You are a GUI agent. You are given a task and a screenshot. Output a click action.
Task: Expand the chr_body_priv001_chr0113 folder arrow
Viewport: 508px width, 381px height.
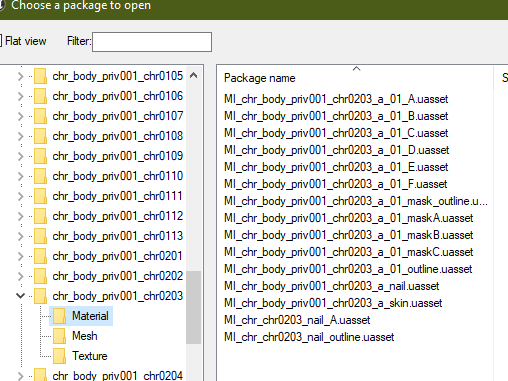click(21, 236)
